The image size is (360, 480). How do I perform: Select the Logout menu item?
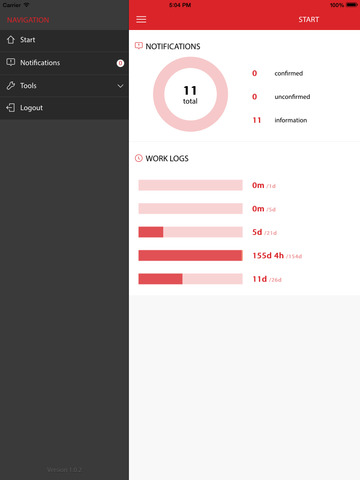pyautogui.click(x=64, y=108)
